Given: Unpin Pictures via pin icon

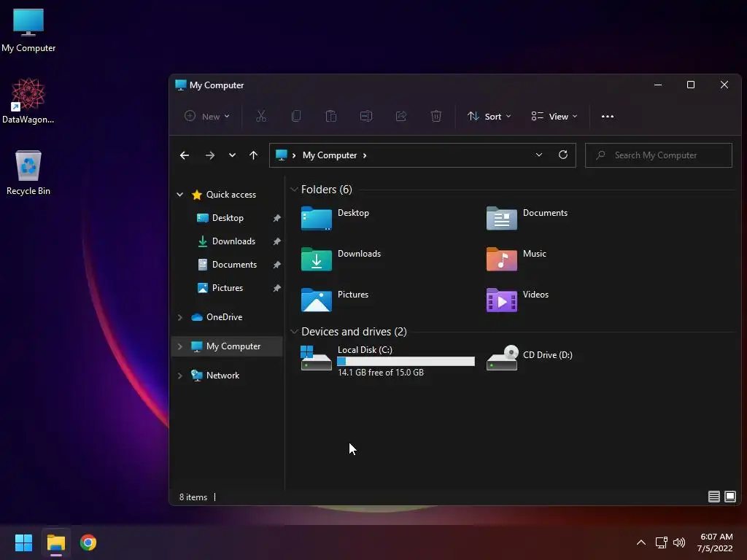Looking at the screenshot, I should click(x=276, y=288).
